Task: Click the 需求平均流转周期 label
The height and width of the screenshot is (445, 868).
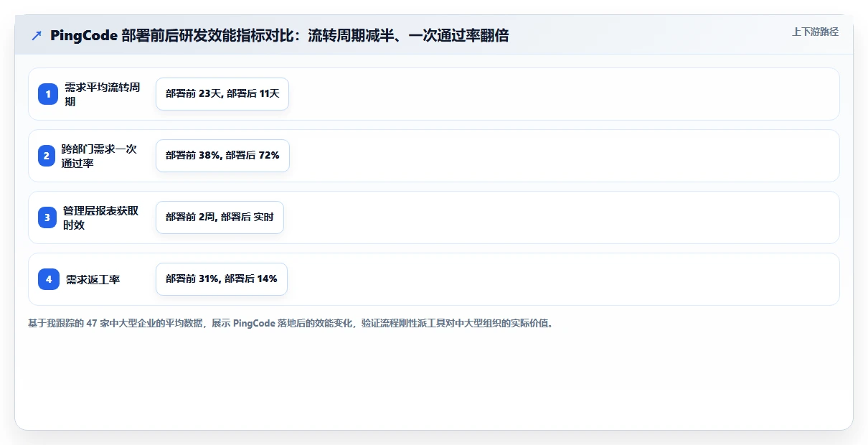Action: [x=103, y=94]
